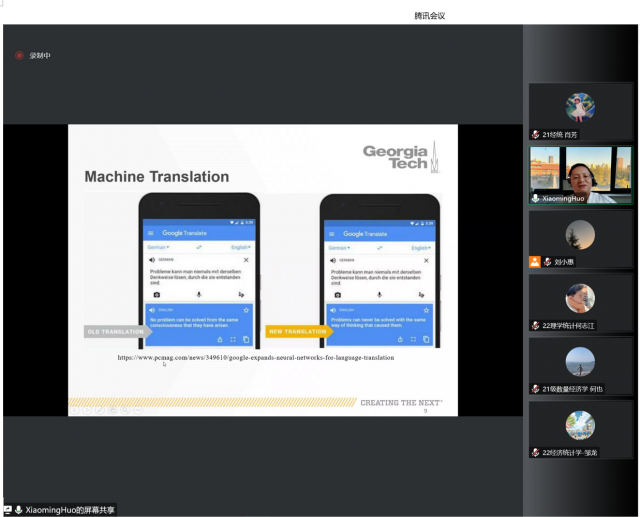Viewport: 640px width, 517px height.
Task: Toggle muted mic icon beside 21经统 肖芳
Action: tap(536, 135)
